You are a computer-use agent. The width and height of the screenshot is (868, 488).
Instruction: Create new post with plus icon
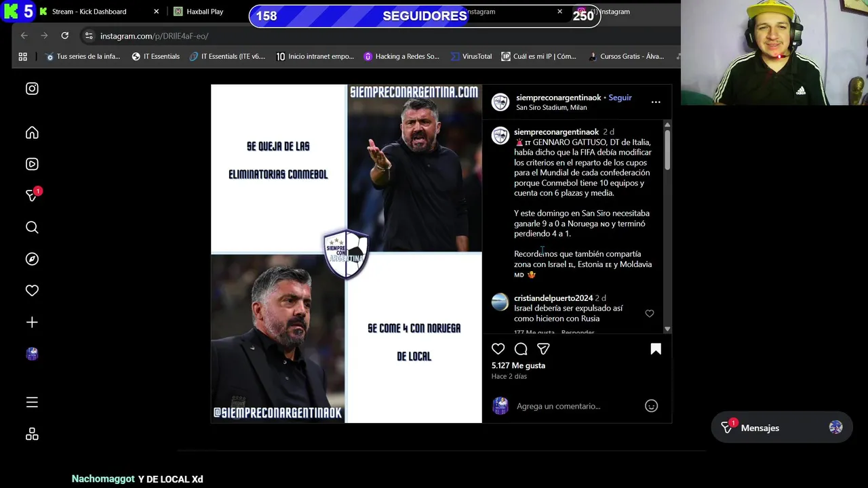pos(32,323)
